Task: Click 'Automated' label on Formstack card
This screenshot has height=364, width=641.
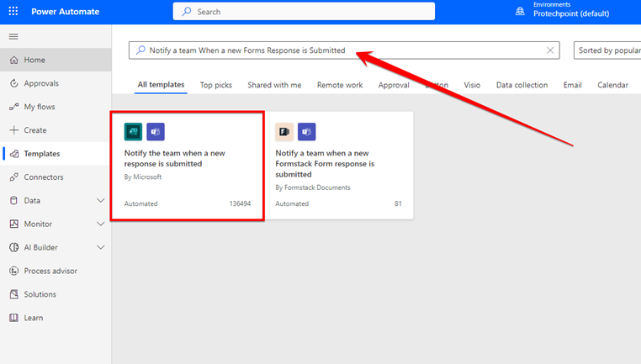Action: (292, 203)
